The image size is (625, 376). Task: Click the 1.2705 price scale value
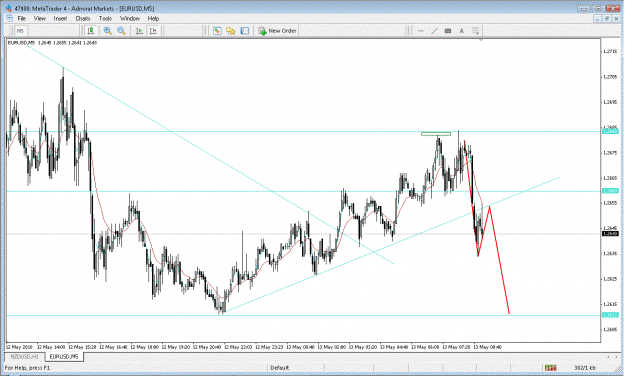(x=610, y=77)
